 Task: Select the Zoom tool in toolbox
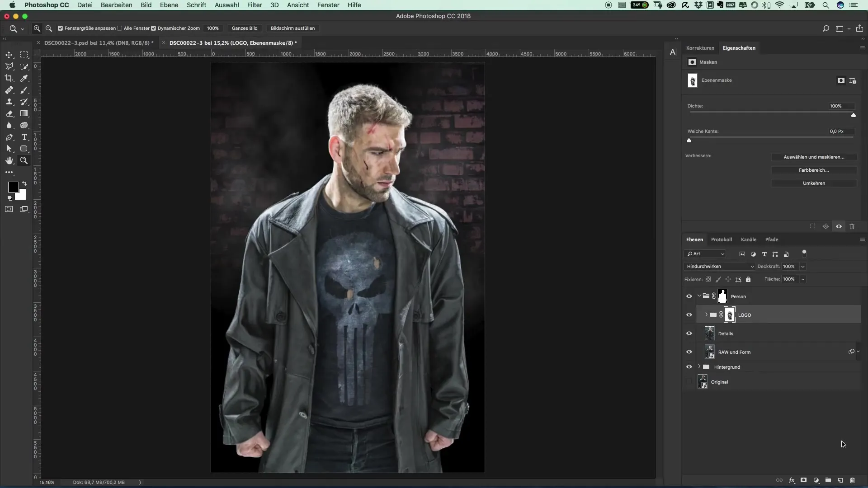(x=24, y=160)
